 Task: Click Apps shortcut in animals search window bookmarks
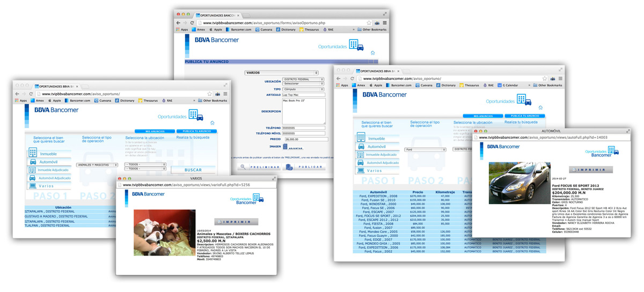tap(21, 100)
